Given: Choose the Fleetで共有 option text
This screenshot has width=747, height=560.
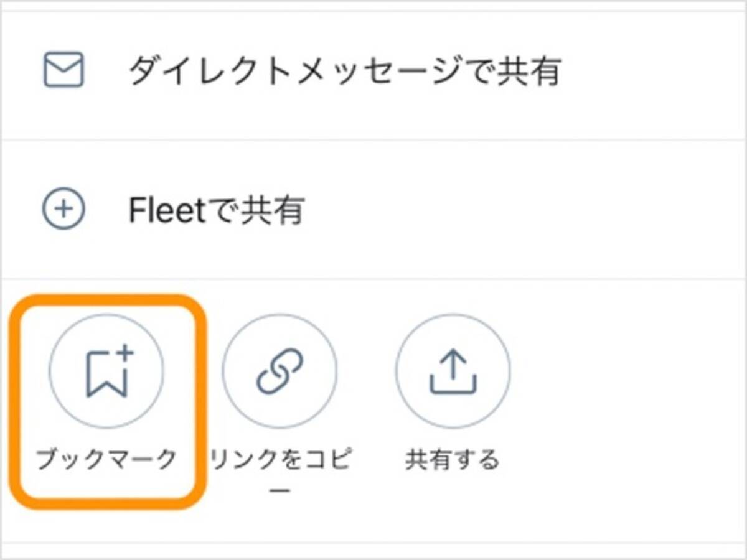Looking at the screenshot, I should coord(216,210).
